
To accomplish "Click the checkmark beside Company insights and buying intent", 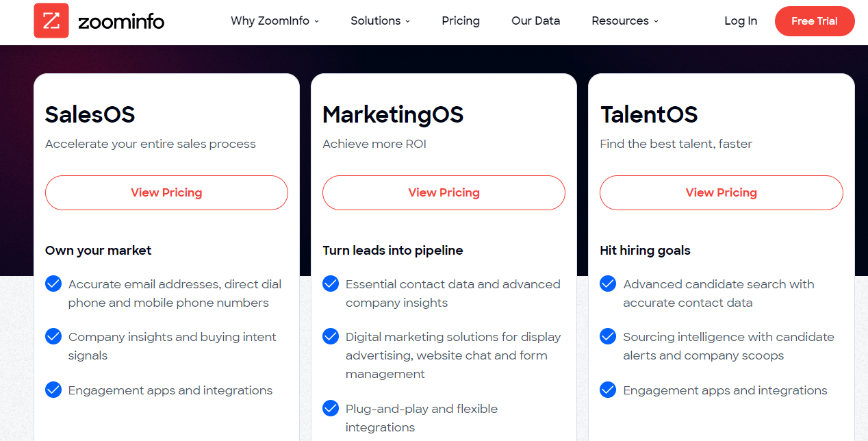I will [x=53, y=336].
